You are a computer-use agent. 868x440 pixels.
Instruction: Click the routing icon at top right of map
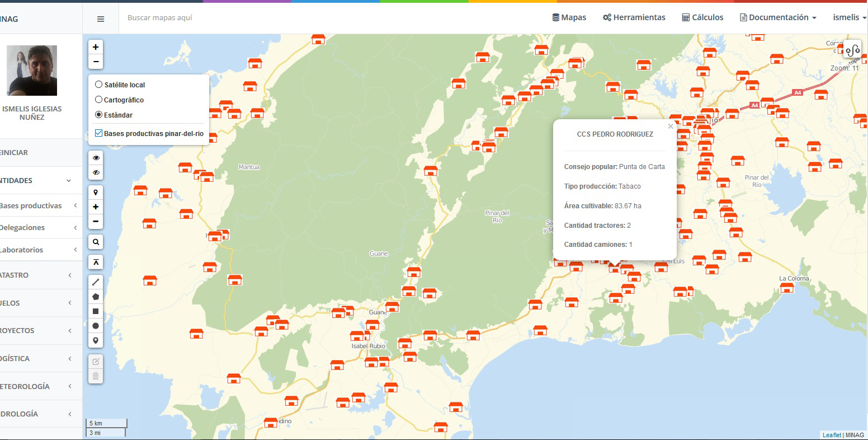852,50
